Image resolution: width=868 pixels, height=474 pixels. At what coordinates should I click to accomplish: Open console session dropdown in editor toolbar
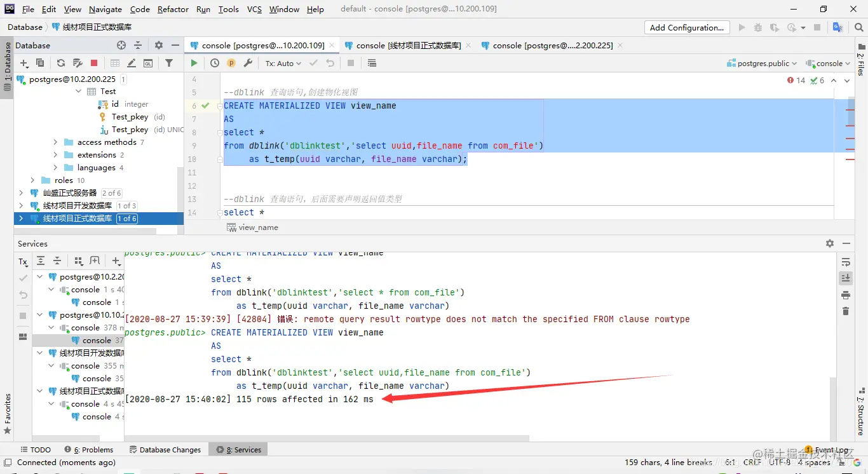829,63
